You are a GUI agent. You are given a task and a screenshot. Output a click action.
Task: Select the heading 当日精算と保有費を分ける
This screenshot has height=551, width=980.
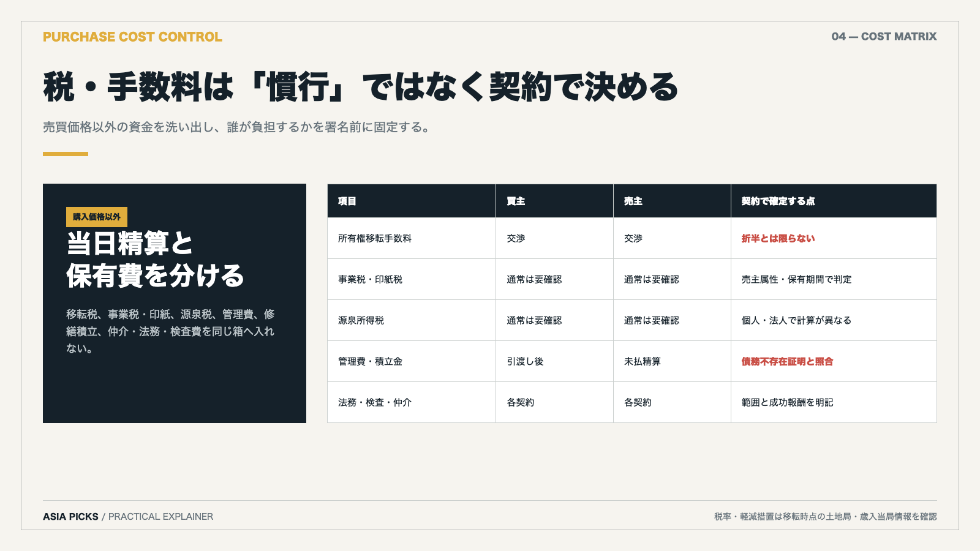(156, 260)
